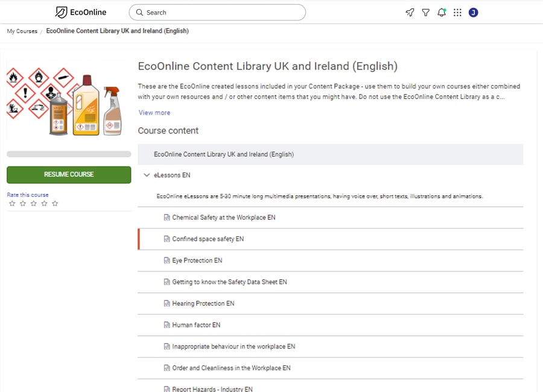Rate the course three stars

point(34,203)
